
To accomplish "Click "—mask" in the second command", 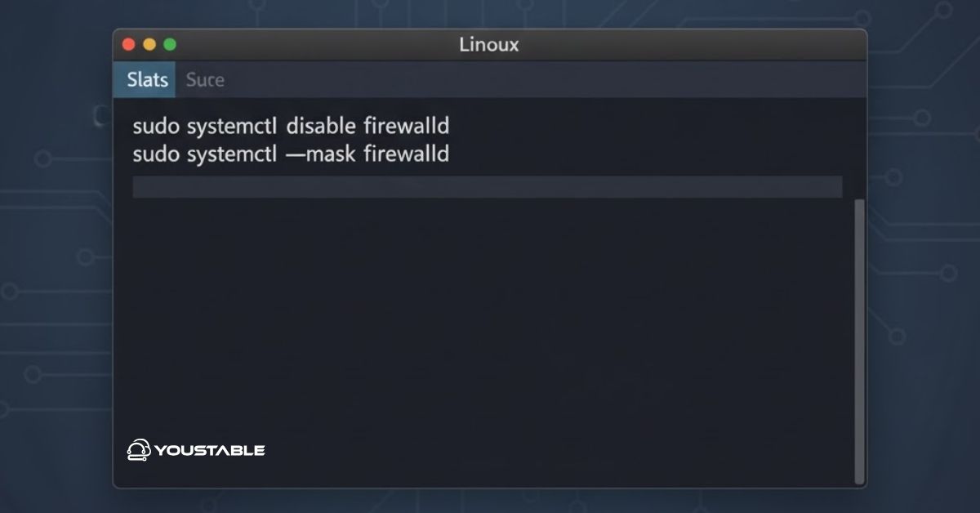I will 319,154.
